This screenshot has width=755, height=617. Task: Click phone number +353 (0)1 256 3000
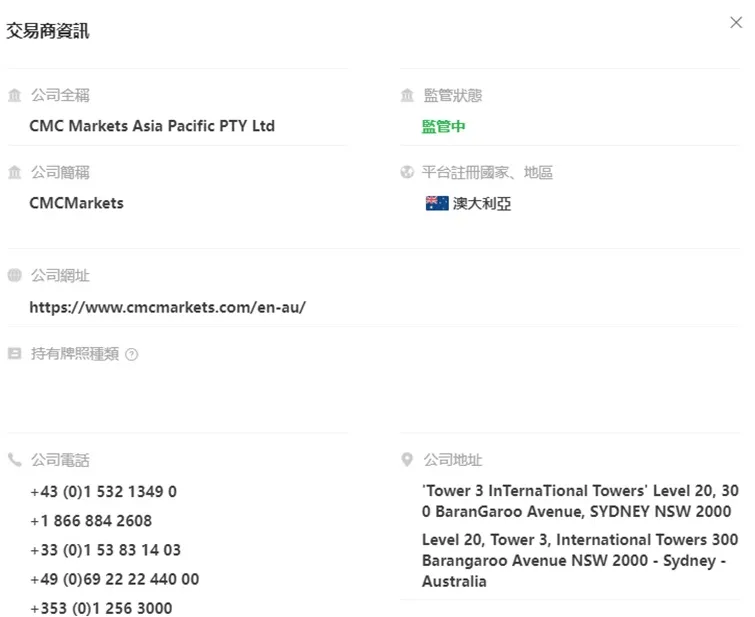101,608
